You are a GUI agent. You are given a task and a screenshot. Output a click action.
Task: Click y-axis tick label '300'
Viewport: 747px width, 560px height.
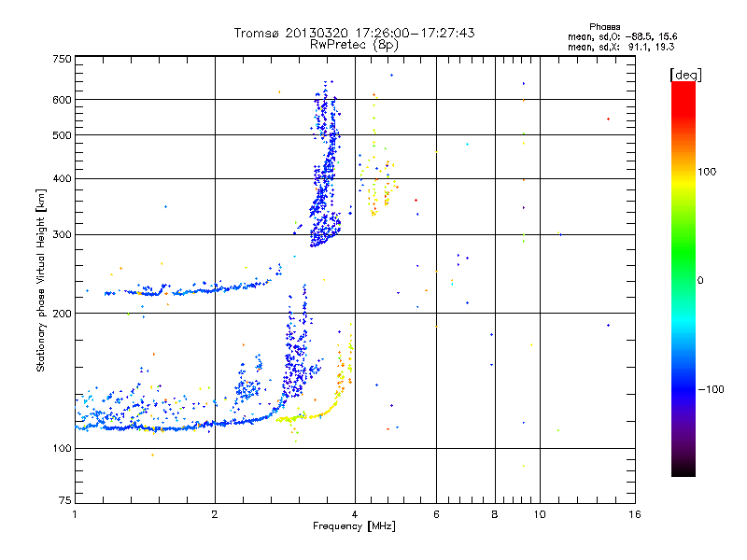click(62, 235)
